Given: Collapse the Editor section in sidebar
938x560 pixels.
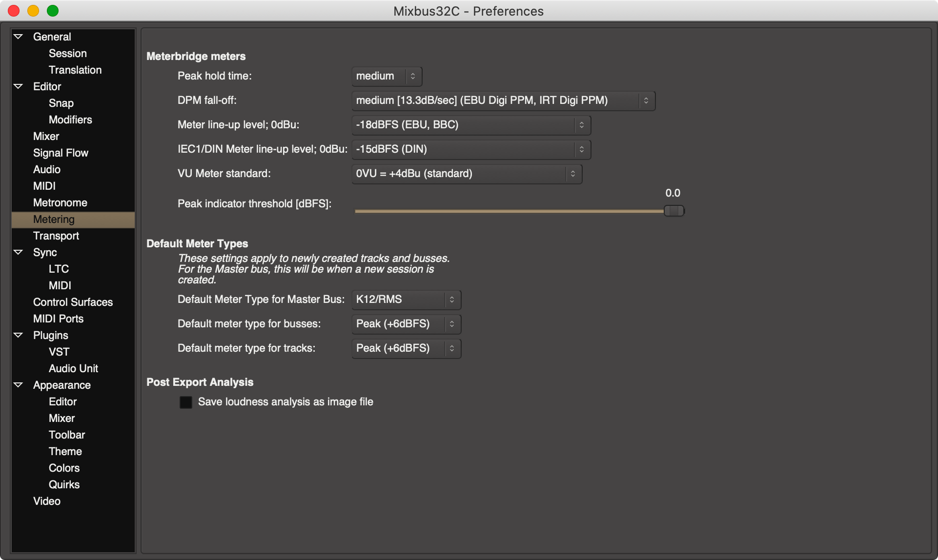Looking at the screenshot, I should [19, 86].
